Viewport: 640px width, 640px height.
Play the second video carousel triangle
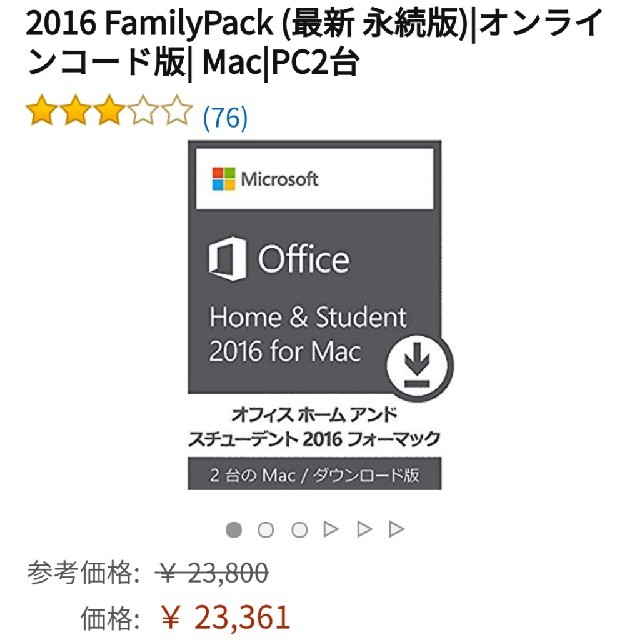click(364, 529)
